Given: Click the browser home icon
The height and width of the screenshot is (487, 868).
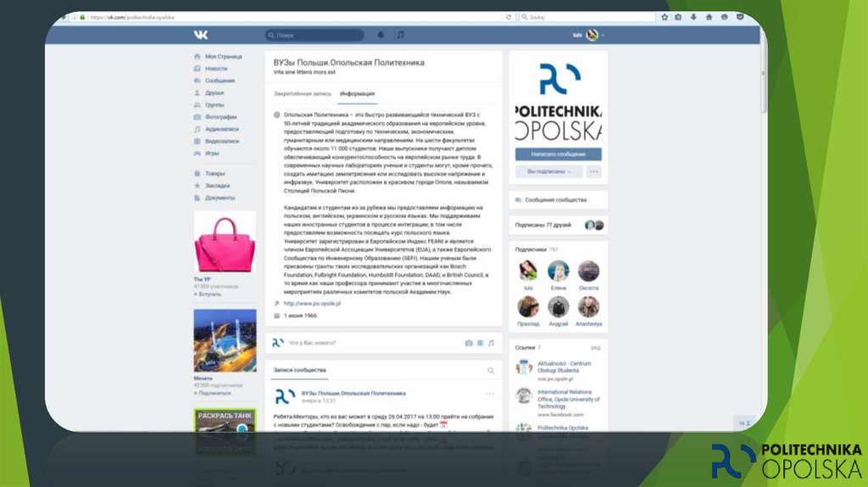Looking at the screenshot, I should click(709, 17).
